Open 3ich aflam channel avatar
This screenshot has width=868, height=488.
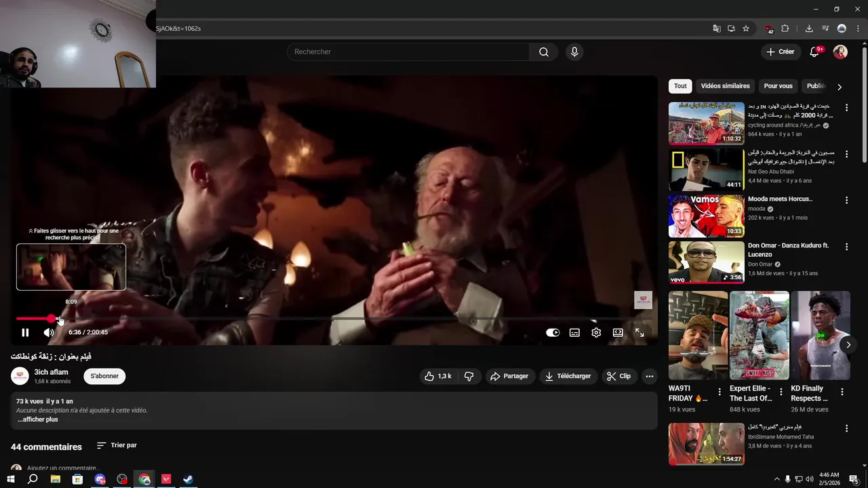tap(20, 376)
